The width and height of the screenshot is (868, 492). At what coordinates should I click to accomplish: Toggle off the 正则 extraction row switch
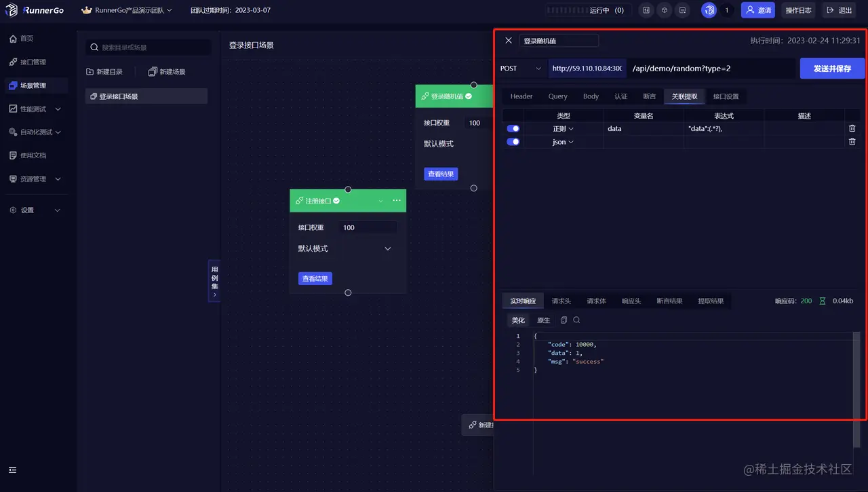(513, 128)
